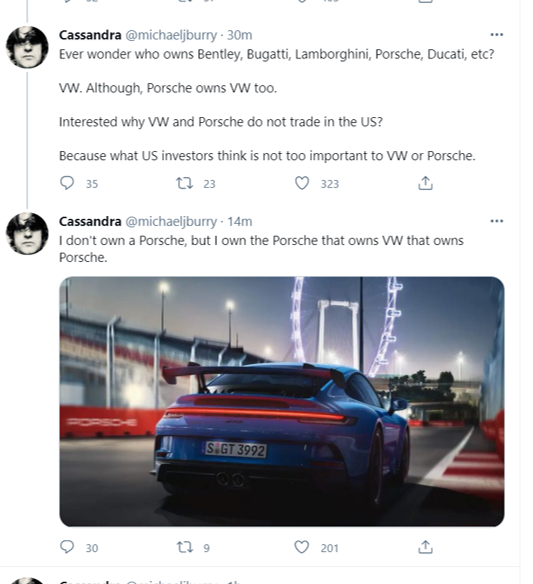533x584 pixels.
Task: Open the 30m timestamp link
Action: [239, 35]
